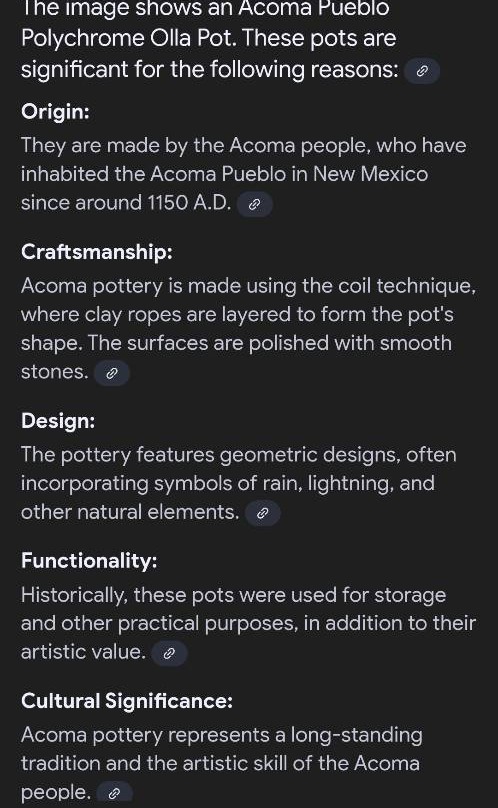Screen dimensions: 498x808
Task: Click the phrase 'since around 1150 A.D.'
Action: 126,203
